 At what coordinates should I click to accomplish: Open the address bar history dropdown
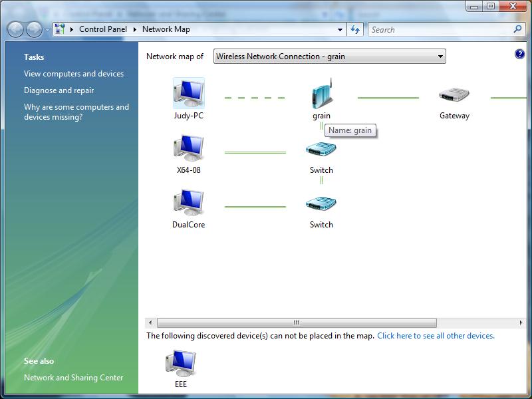(338, 29)
